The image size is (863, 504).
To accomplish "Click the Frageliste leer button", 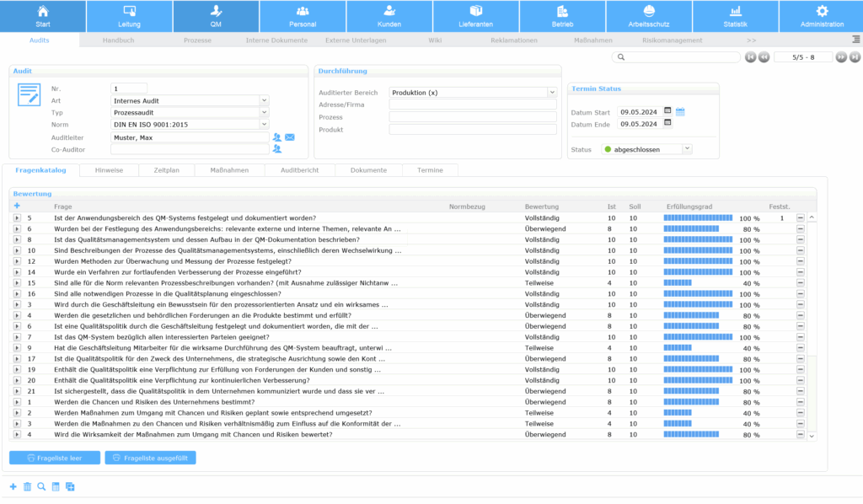I will coord(54,458).
